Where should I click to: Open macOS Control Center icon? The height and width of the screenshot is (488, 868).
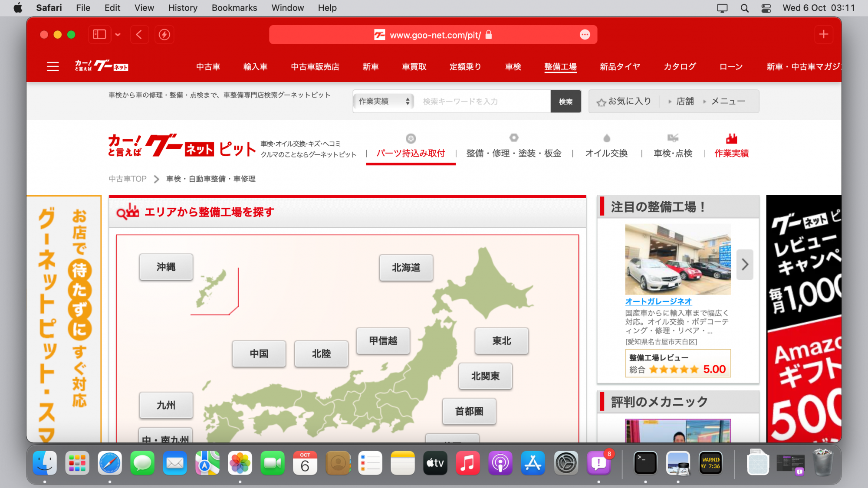click(x=766, y=8)
